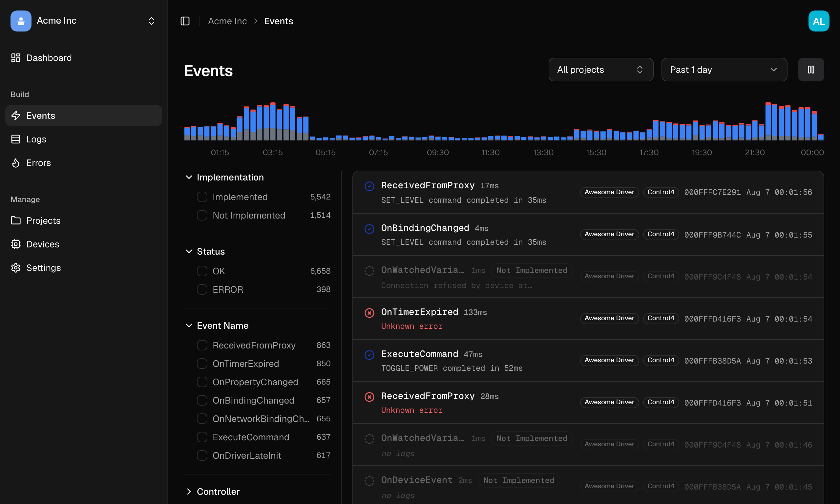Toggle the sidebar panel icon

coord(185,21)
